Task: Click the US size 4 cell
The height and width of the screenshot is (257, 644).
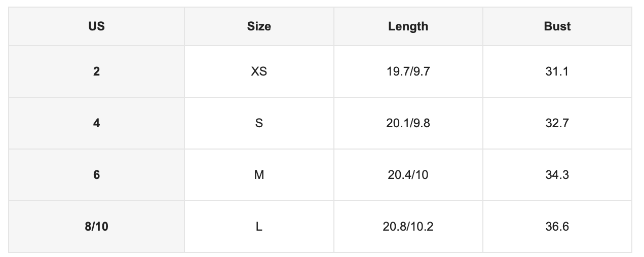Action: [x=96, y=123]
